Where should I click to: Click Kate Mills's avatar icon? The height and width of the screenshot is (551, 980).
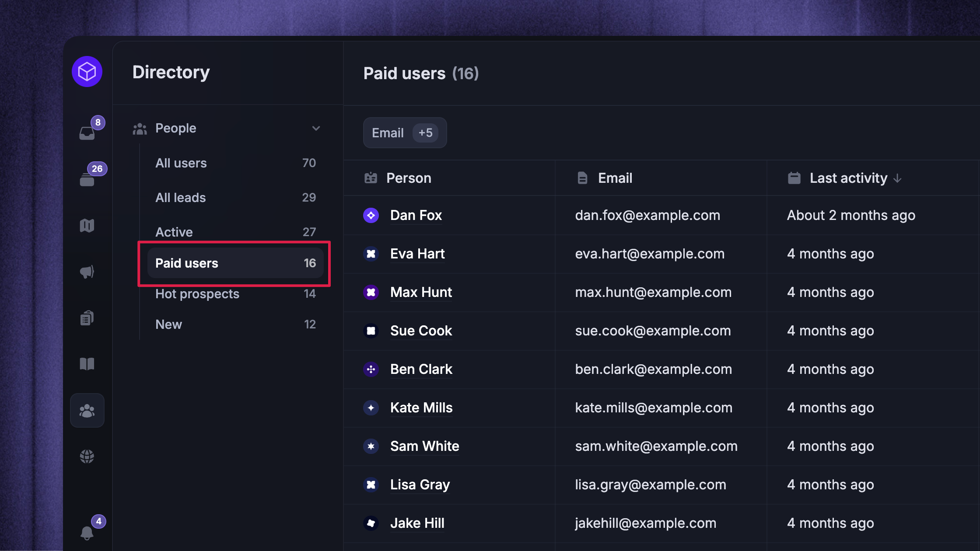(371, 408)
